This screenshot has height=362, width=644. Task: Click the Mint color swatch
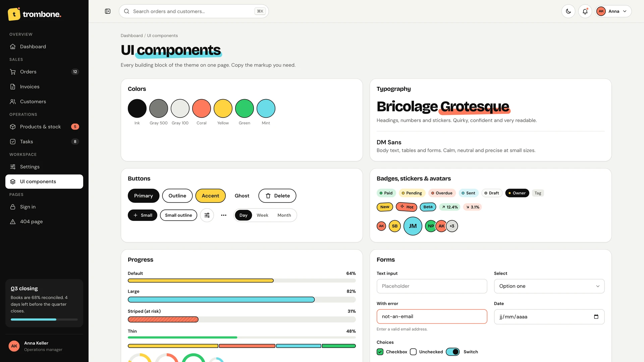point(266,108)
